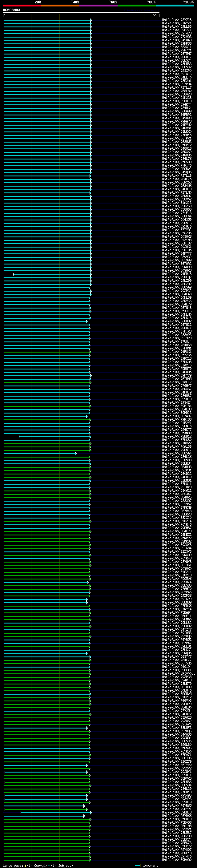197x868 pixels.
Task: Select hit label UniRef100_A7KX22
Action: (176, 443)
